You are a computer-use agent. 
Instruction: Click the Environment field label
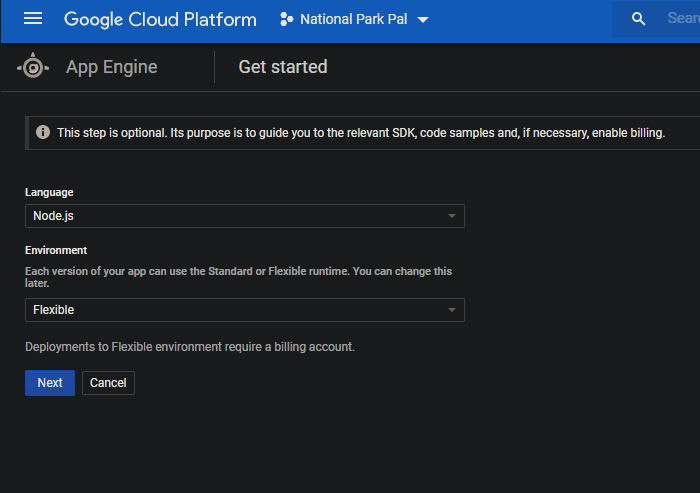[x=56, y=250]
